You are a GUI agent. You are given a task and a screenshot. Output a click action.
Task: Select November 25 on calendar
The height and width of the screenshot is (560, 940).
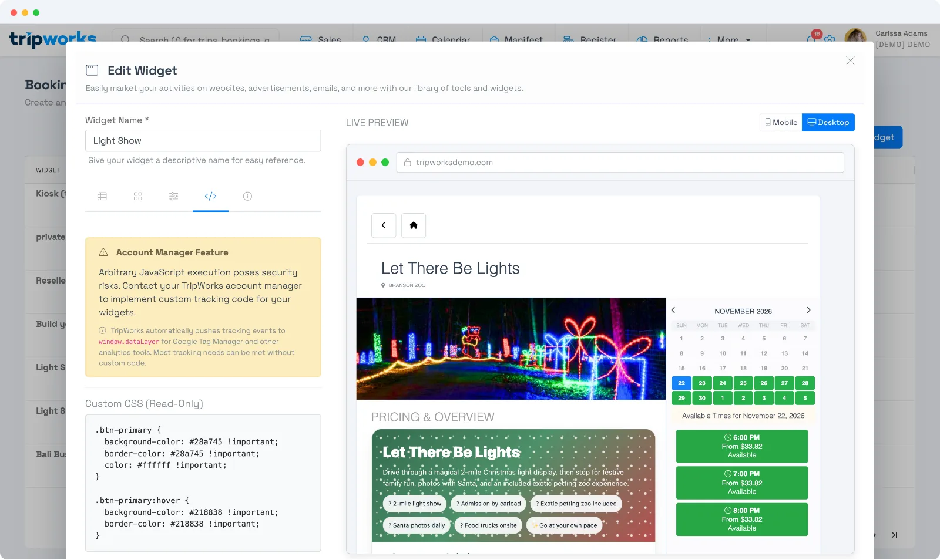[743, 383]
